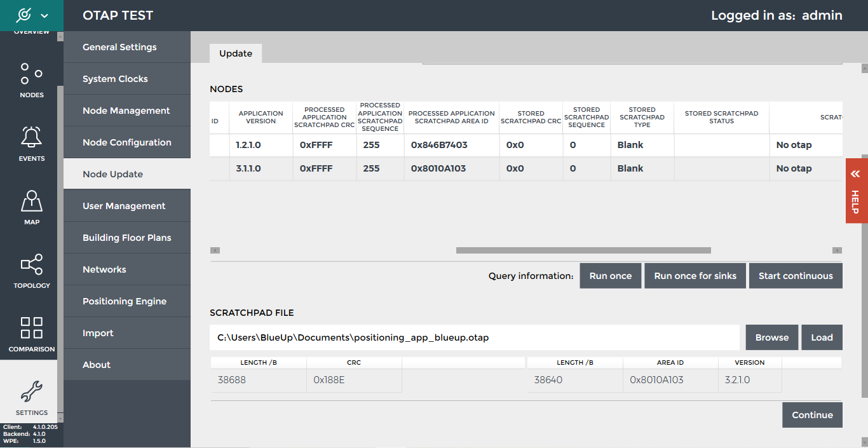Open Node Management menu item
The width and height of the screenshot is (868, 448).
click(x=126, y=111)
